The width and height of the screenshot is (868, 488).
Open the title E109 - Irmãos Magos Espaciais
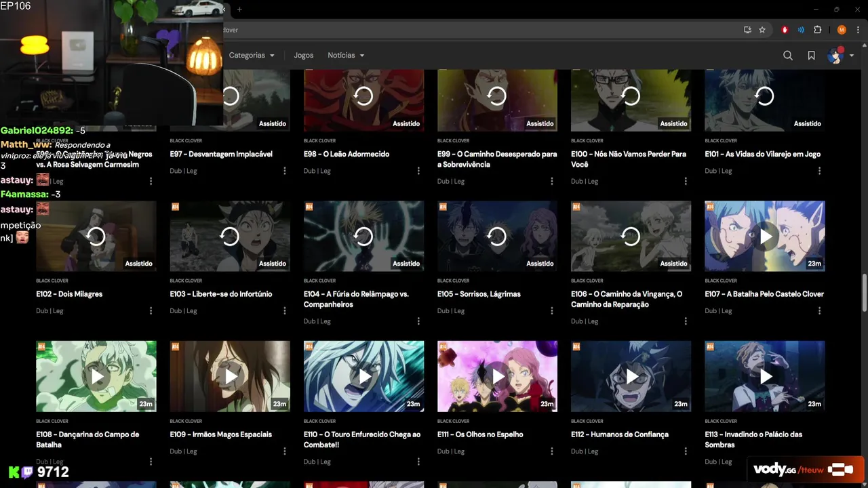(221, 434)
